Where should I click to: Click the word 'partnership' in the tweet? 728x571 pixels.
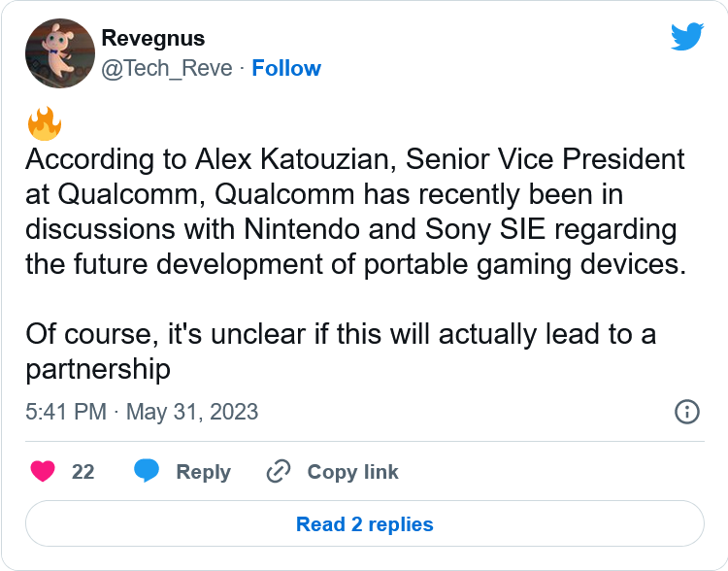(98, 369)
